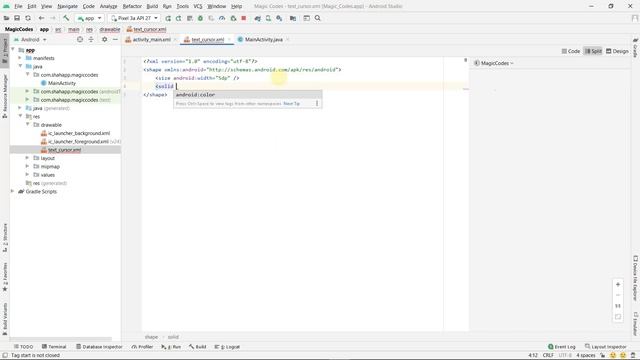Screen dimensions: 640x360
Task: Rerun app icon next to device selector
Action: click(x=168, y=18)
